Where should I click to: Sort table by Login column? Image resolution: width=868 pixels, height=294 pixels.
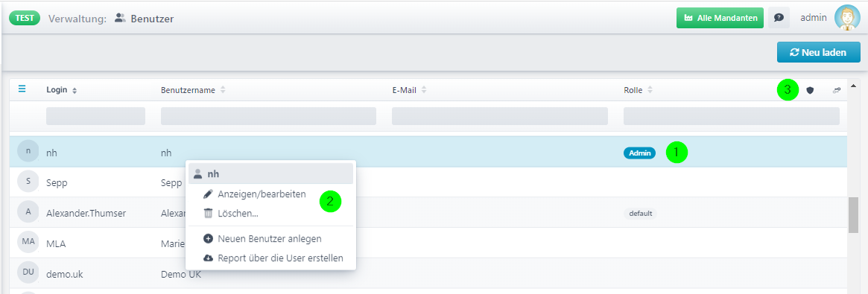click(x=62, y=90)
